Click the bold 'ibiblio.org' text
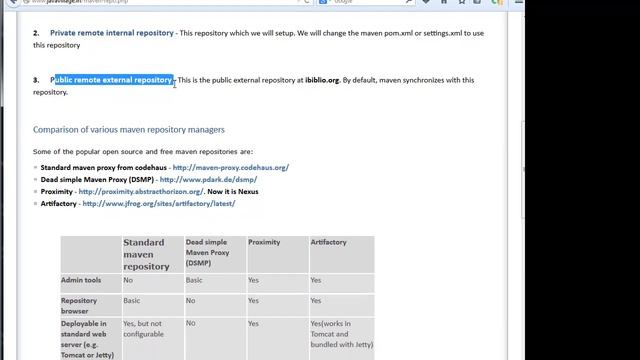The height and width of the screenshot is (360, 640). (322, 80)
